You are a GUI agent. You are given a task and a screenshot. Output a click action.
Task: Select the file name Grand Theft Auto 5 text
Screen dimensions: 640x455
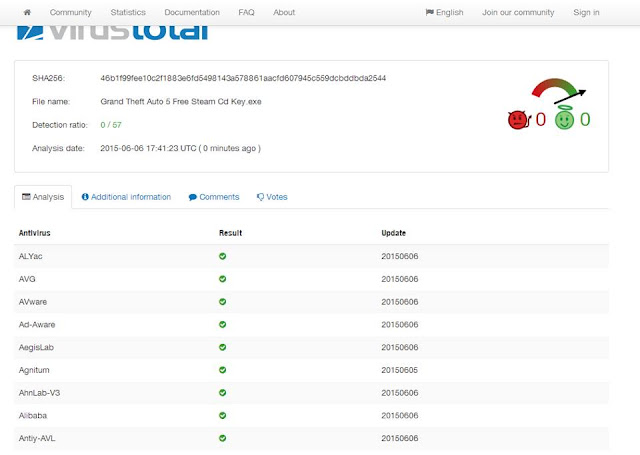181,102
